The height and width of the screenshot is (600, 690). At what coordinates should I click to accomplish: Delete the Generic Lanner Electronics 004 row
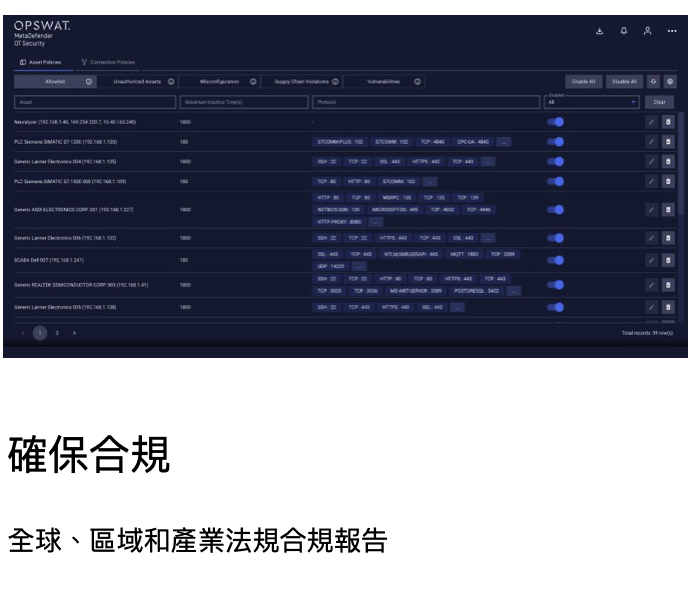pos(668,162)
